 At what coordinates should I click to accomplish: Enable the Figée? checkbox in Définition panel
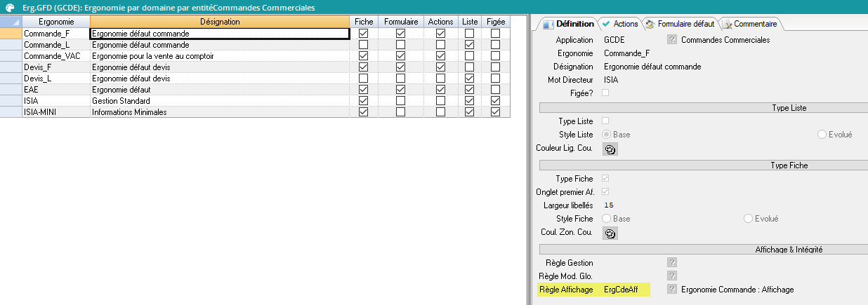pos(605,93)
